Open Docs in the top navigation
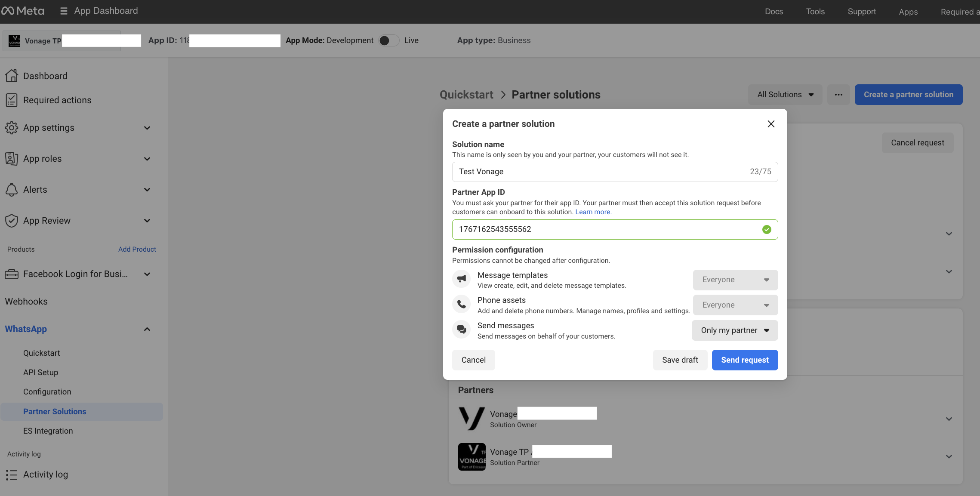 click(774, 12)
